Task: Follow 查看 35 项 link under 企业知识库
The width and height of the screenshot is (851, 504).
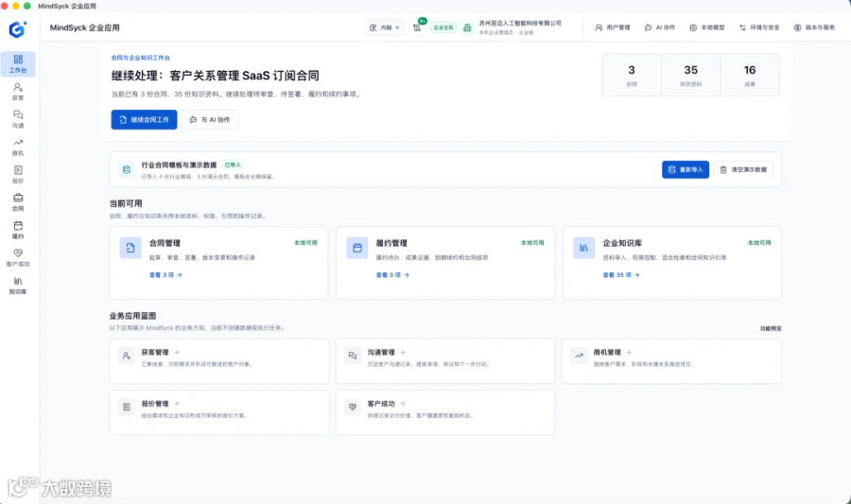Action: (621, 275)
